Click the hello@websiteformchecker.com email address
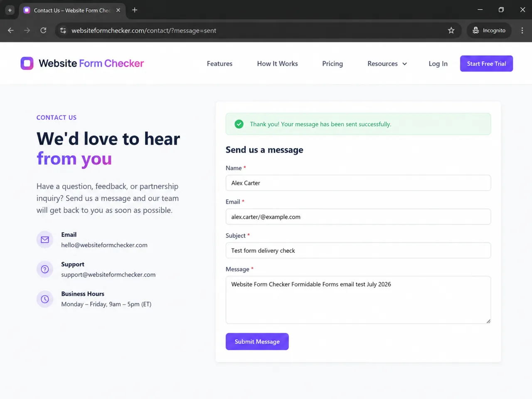The height and width of the screenshot is (399, 532). pyautogui.click(x=104, y=245)
